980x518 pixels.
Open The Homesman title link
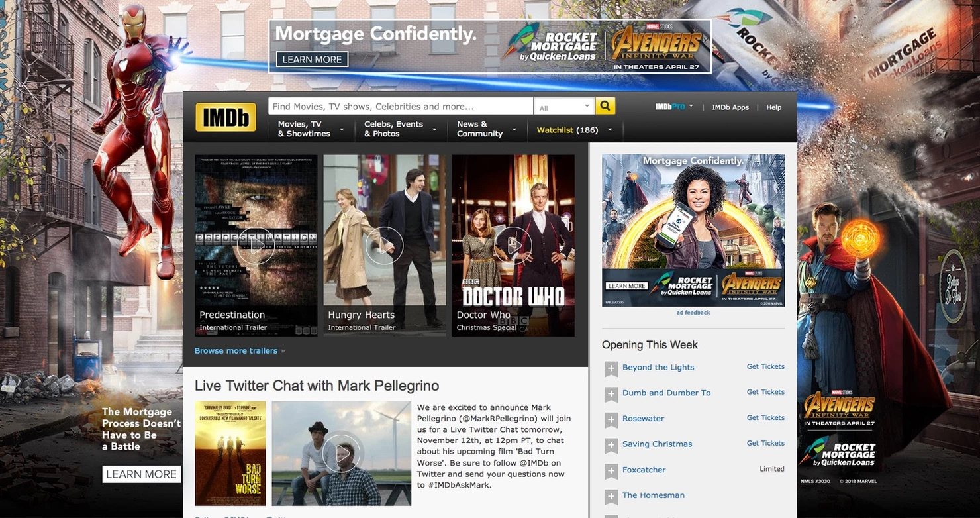coord(653,495)
